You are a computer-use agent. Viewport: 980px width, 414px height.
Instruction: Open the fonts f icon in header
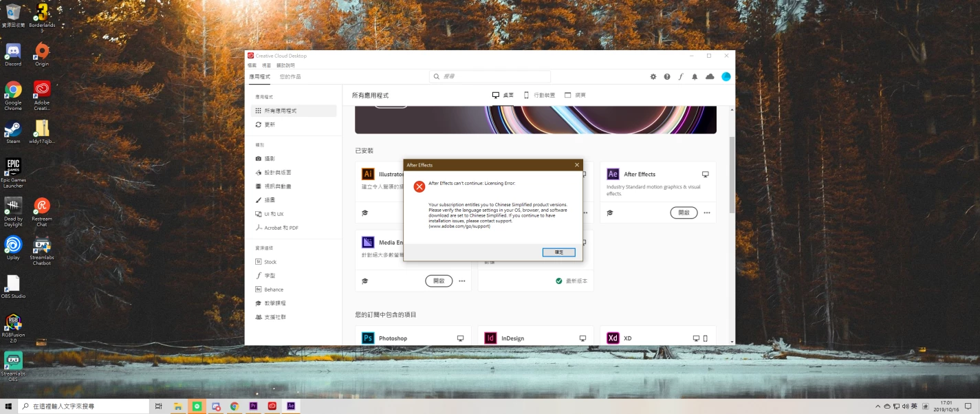[681, 77]
